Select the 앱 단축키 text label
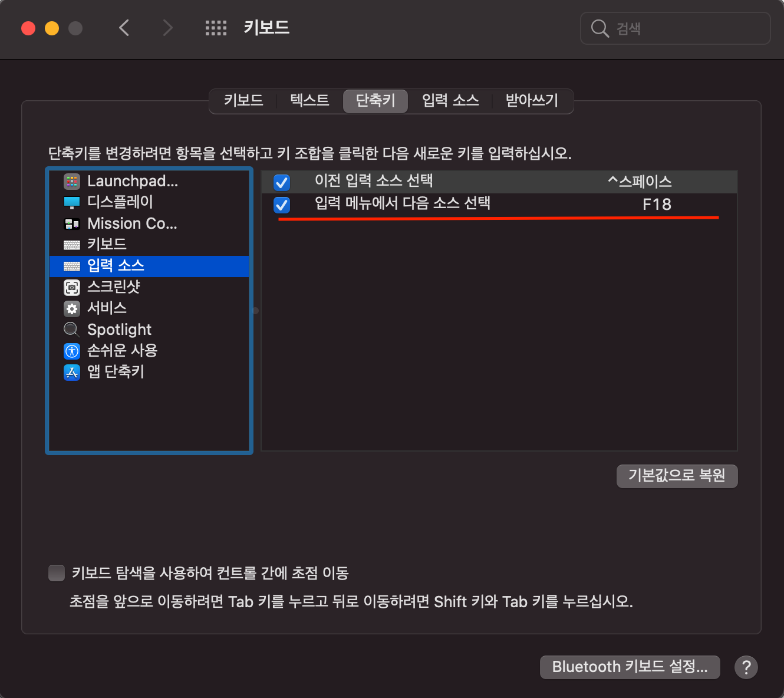 click(116, 372)
